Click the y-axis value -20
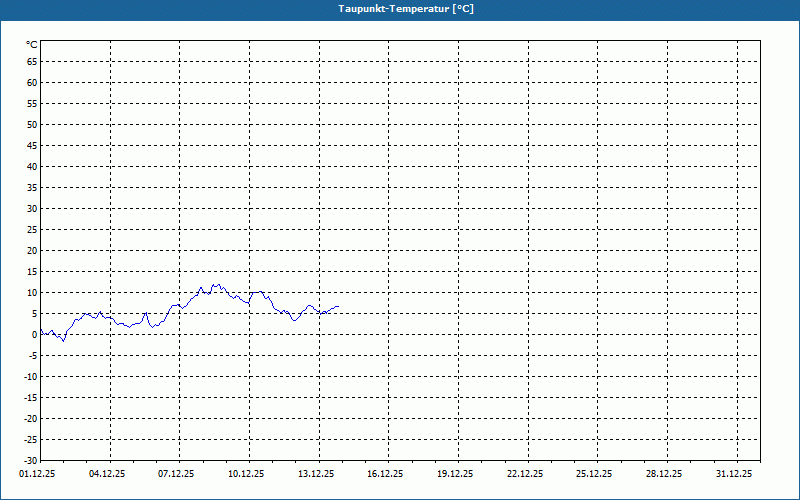 click(31, 418)
